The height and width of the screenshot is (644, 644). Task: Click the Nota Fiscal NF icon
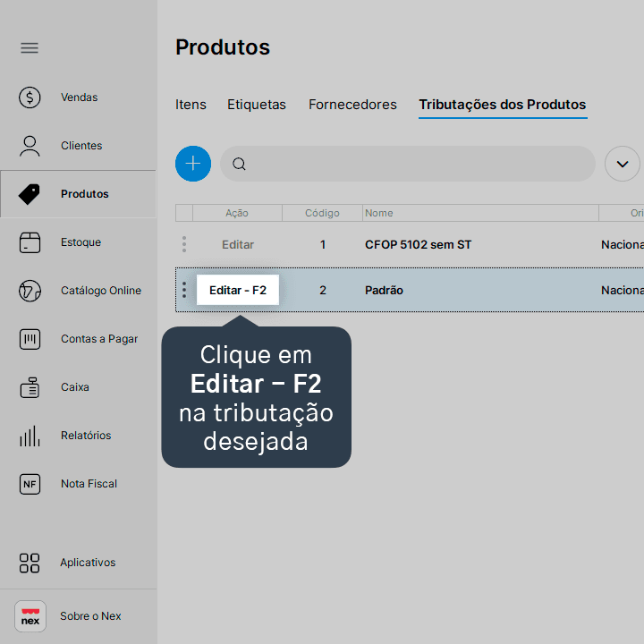coord(30,484)
